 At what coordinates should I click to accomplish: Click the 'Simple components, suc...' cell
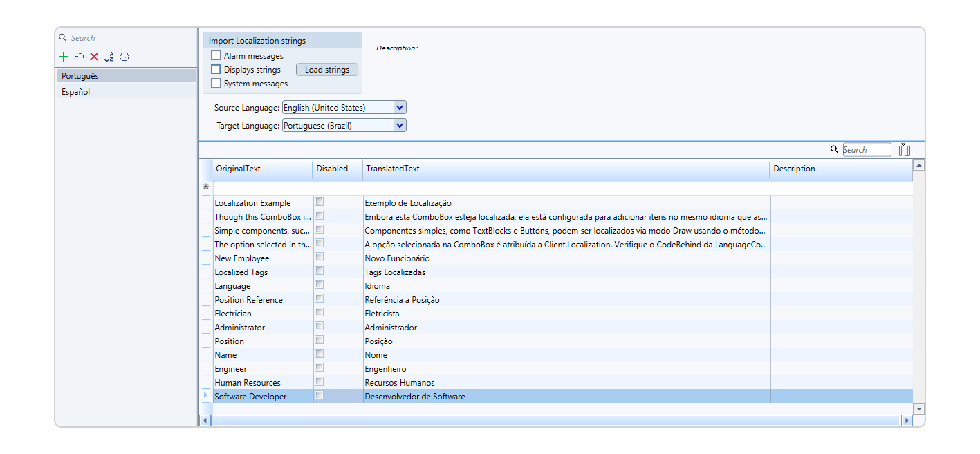point(263,231)
